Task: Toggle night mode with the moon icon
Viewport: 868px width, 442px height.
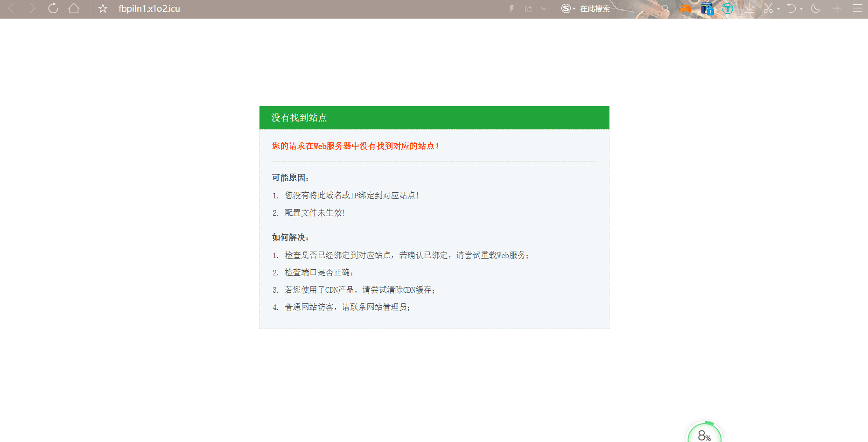Action: click(816, 8)
